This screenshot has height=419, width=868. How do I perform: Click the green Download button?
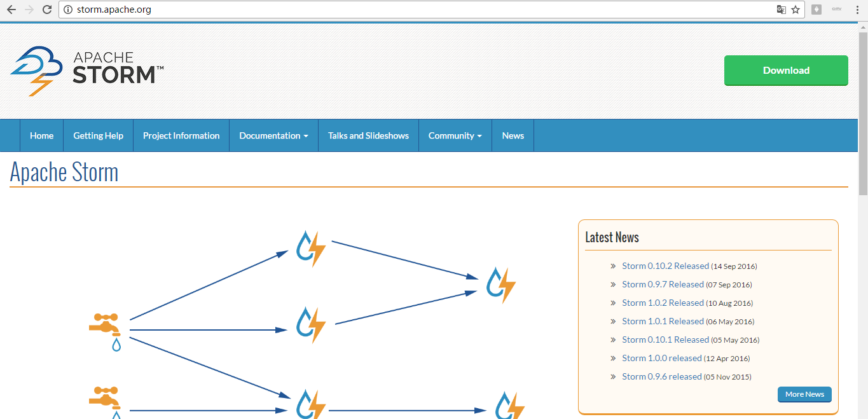click(x=786, y=71)
